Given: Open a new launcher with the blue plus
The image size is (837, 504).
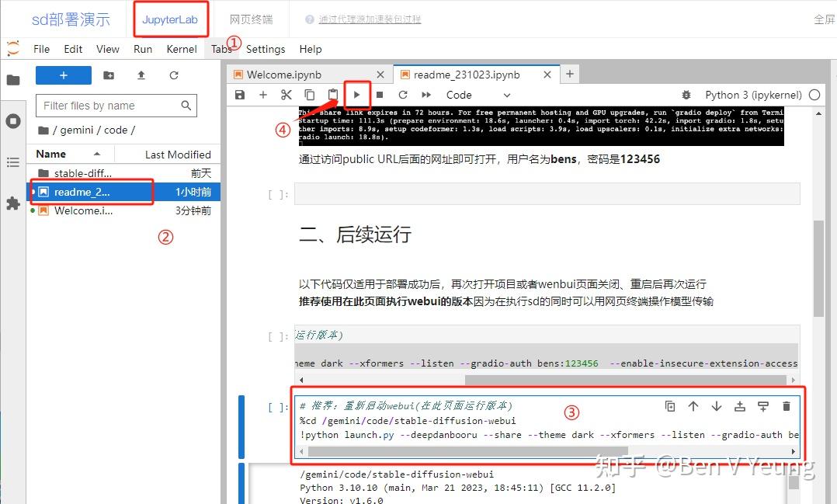Looking at the screenshot, I should coord(63,75).
